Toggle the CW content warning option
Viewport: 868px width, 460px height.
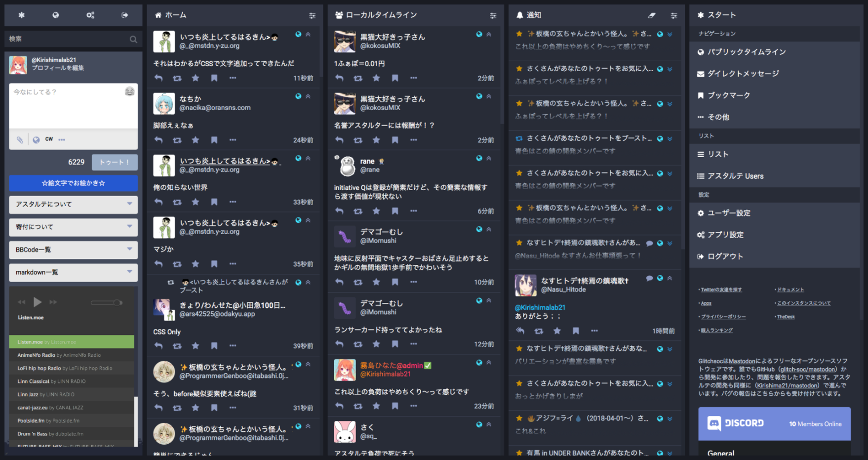click(x=49, y=139)
